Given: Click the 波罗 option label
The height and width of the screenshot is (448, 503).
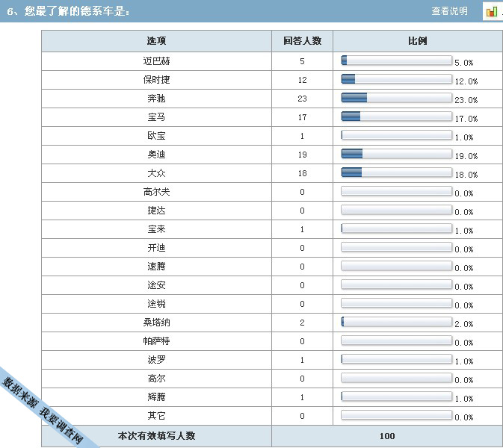Looking at the screenshot, I should tap(156, 360).
